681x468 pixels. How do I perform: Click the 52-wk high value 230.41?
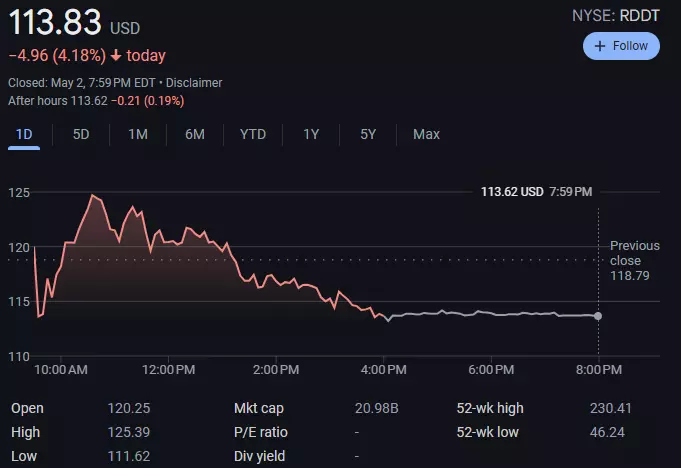(x=610, y=408)
